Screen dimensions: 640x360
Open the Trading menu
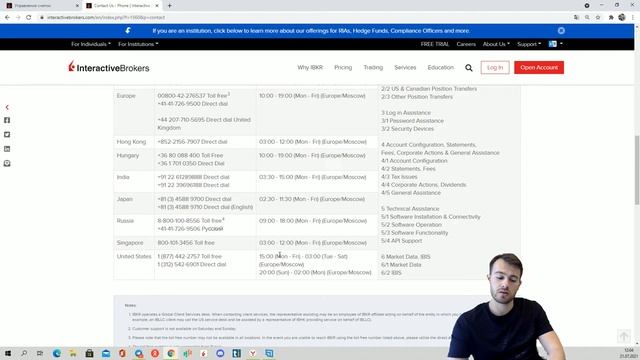pos(373,67)
